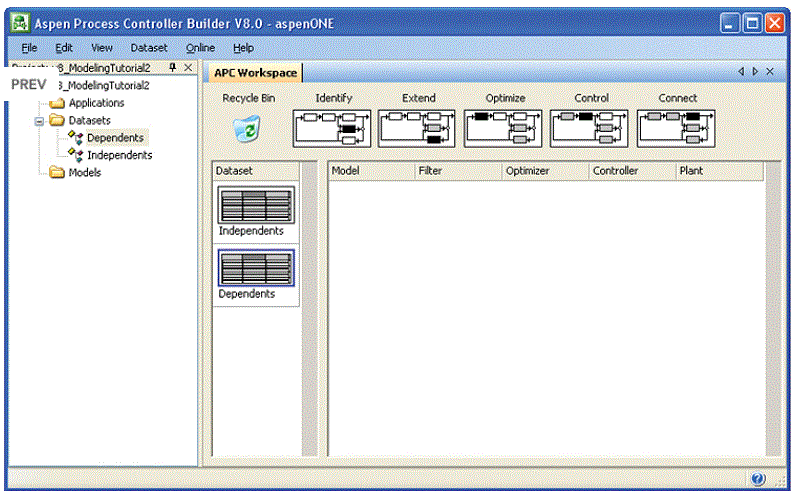Click the Independents dataset thumbnail
The height and width of the screenshot is (500, 798).
[x=256, y=205]
